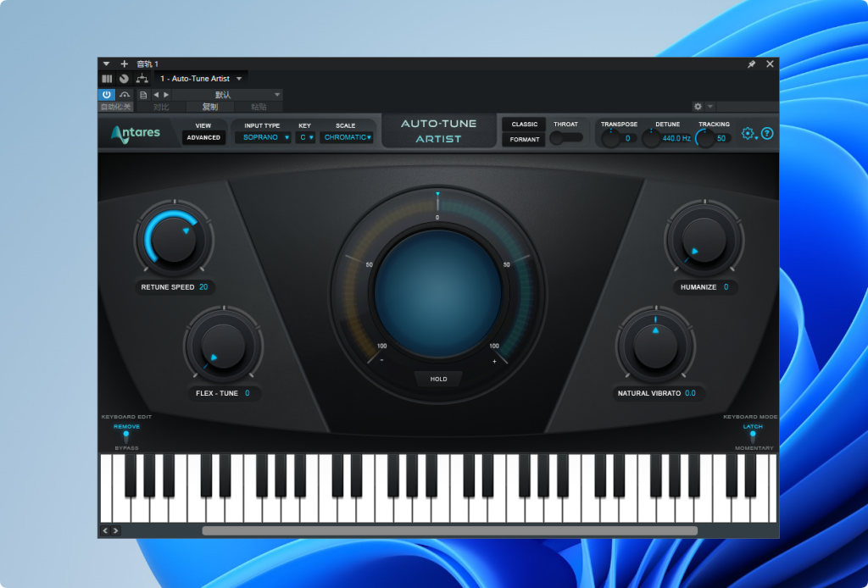Click the THROAT length slider
868x588 pixels.
tap(565, 138)
